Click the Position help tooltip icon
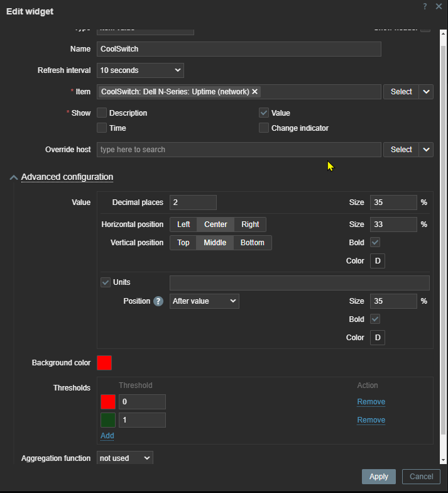448x493 pixels. tap(158, 301)
